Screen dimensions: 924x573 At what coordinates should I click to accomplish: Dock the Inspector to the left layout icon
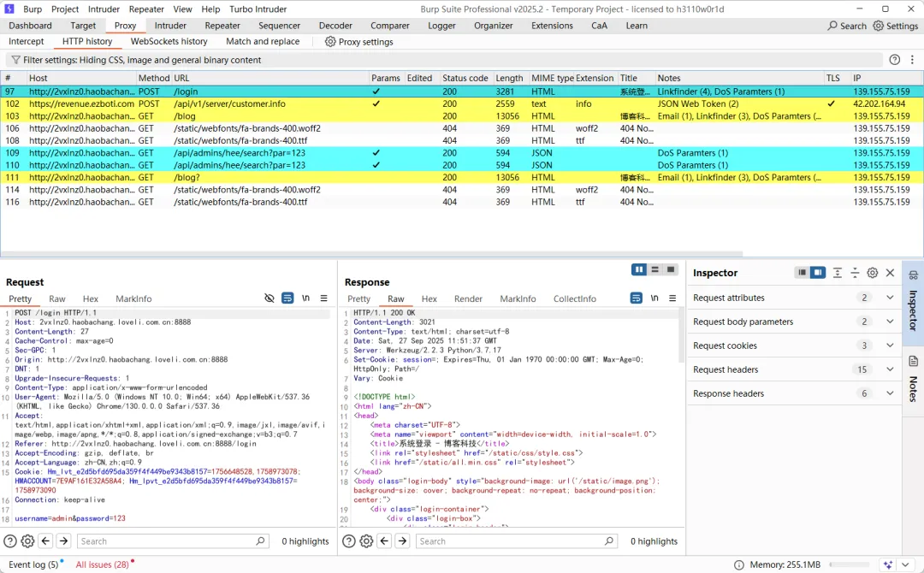pos(802,273)
